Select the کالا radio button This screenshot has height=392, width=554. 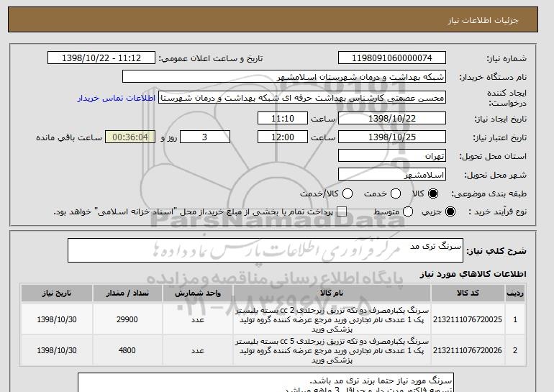433,193
